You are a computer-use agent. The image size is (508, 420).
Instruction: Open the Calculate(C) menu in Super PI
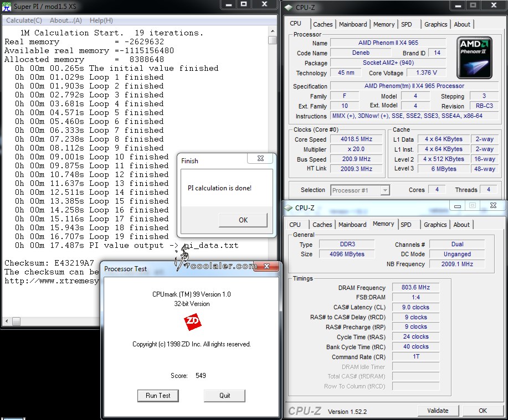point(24,20)
